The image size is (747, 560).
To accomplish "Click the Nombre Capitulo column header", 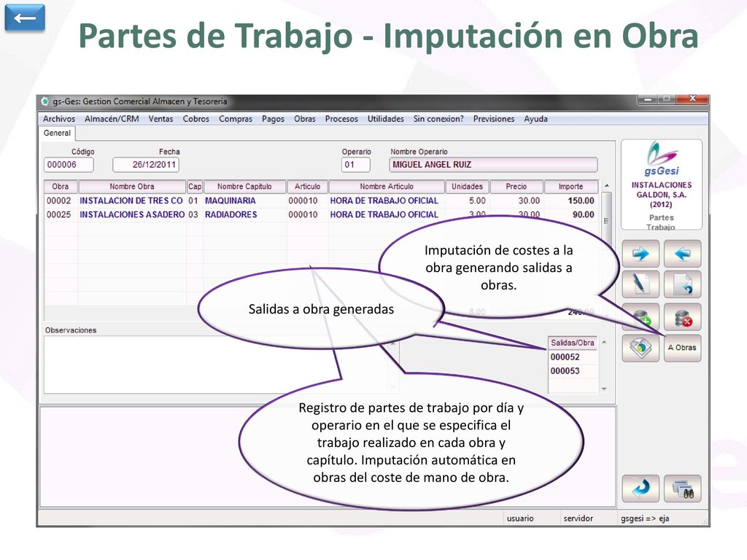I will click(245, 187).
